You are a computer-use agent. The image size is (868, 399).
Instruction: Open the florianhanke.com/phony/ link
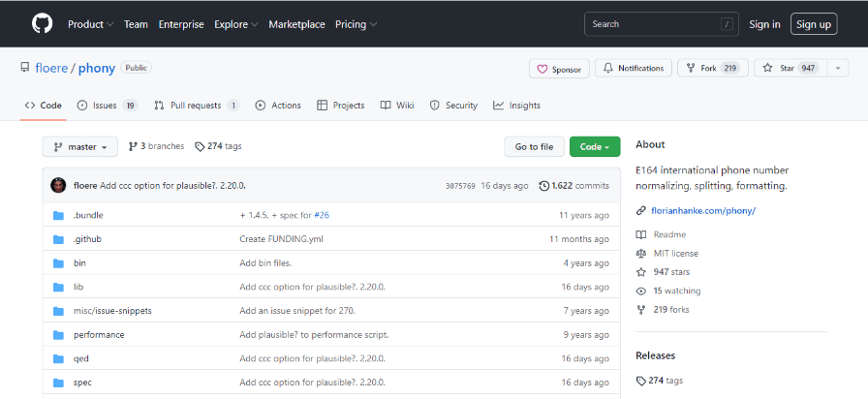(x=703, y=210)
